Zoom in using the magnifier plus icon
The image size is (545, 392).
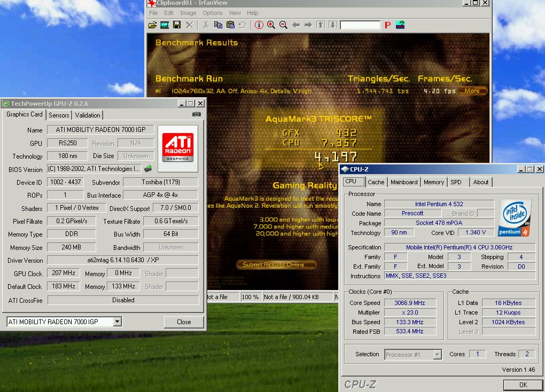(x=271, y=25)
